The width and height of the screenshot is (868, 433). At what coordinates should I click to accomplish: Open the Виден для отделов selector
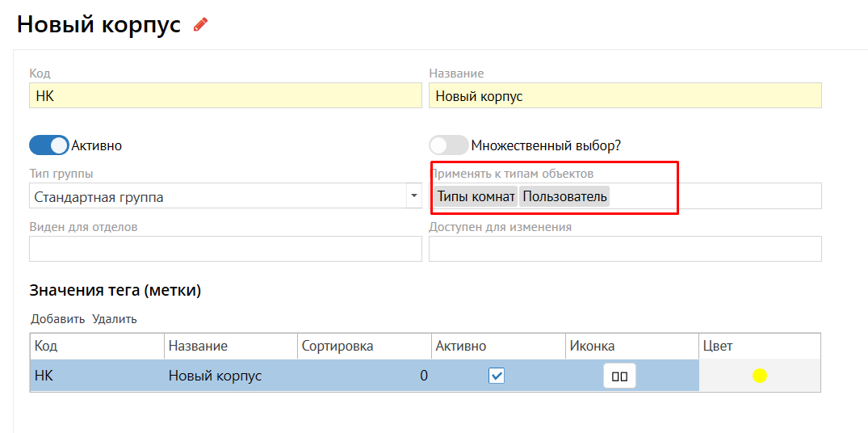[225, 249]
